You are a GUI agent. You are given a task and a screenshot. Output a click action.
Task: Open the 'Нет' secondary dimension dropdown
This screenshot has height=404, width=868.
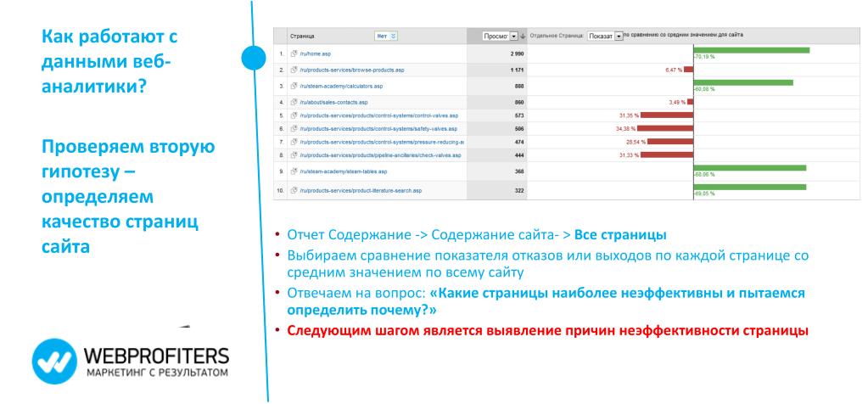(386, 36)
